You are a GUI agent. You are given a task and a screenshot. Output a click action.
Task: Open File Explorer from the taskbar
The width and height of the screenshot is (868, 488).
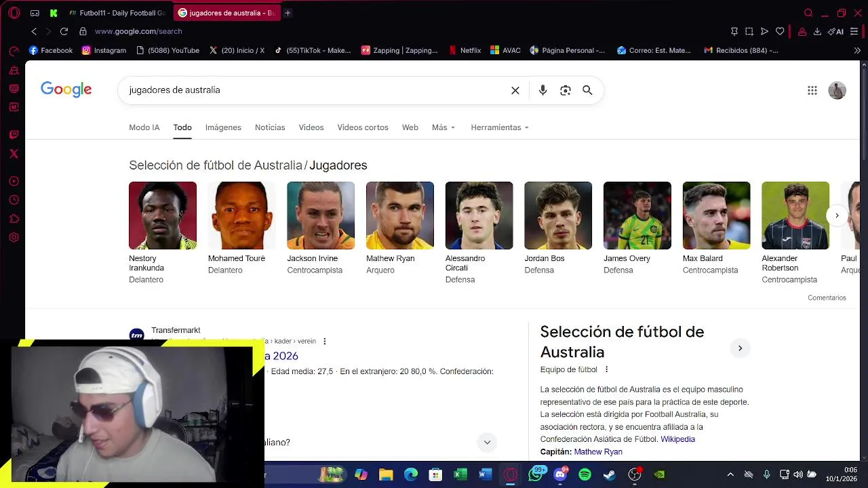[x=386, y=474]
